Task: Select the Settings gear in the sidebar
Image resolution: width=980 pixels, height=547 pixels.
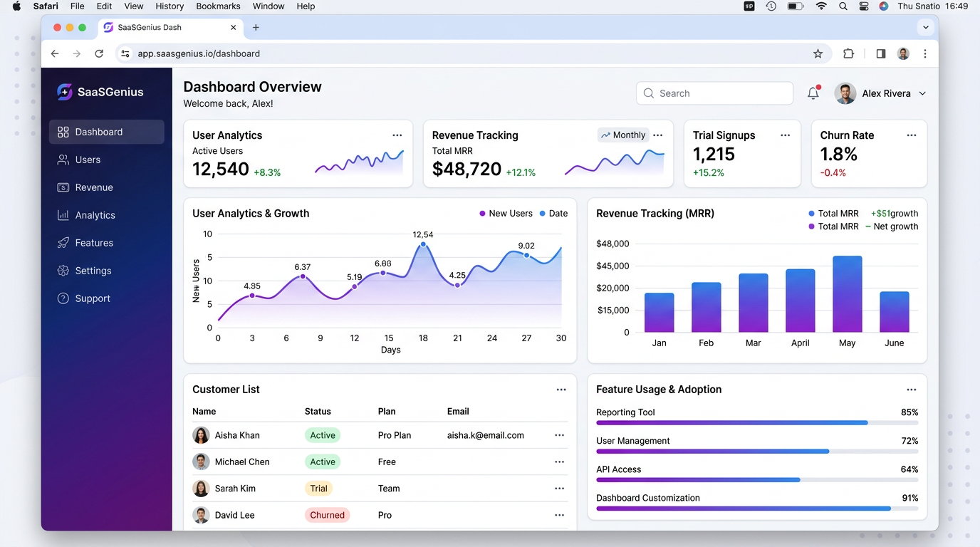Action: click(x=62, y=271)
